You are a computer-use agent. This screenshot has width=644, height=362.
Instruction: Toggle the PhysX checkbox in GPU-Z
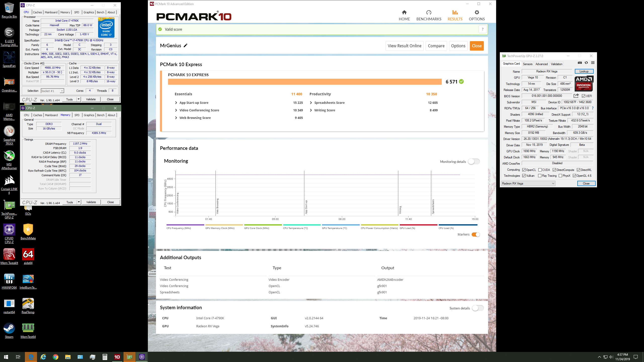pyautogui.click(x=560, y=176)
